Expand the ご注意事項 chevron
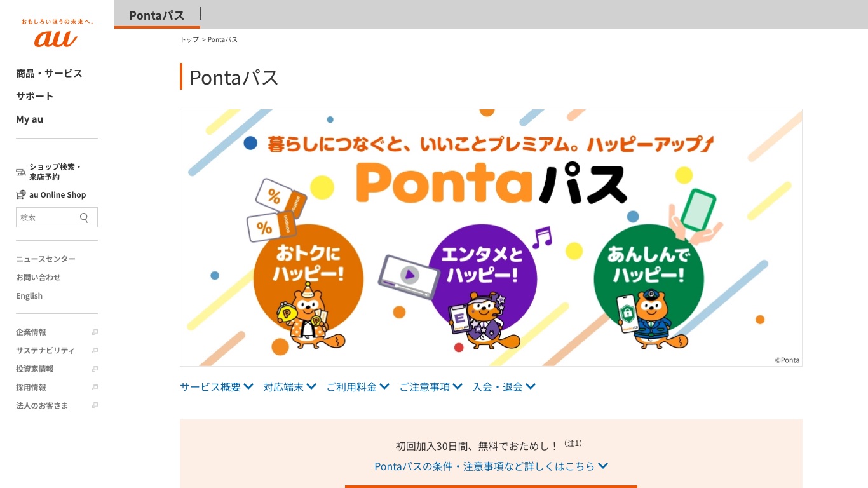 click(458, 386)
